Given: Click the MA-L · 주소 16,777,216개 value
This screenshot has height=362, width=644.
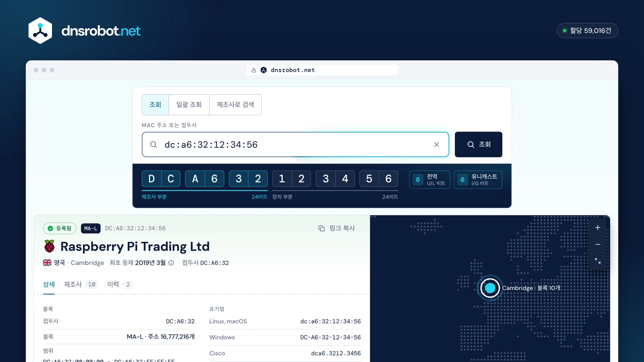Looking at the screenshot, I should (x=161, y=337).
